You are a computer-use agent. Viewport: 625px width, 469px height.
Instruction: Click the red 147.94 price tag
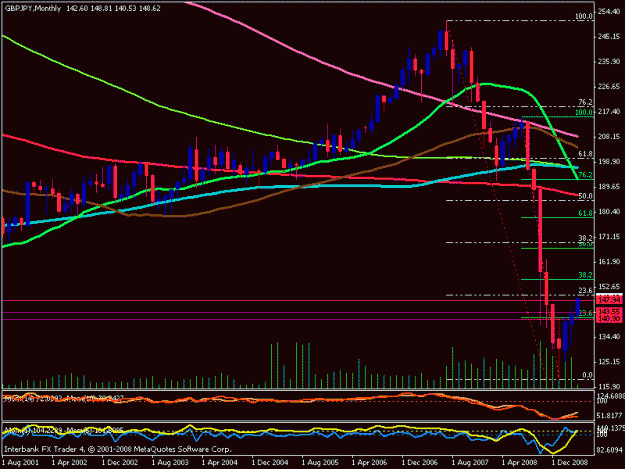608,299
